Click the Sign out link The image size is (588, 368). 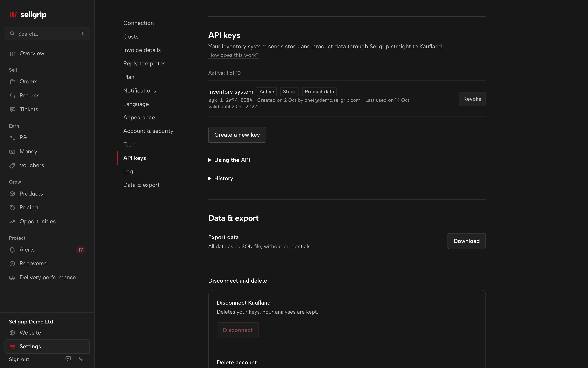click(x=19, y=359)
